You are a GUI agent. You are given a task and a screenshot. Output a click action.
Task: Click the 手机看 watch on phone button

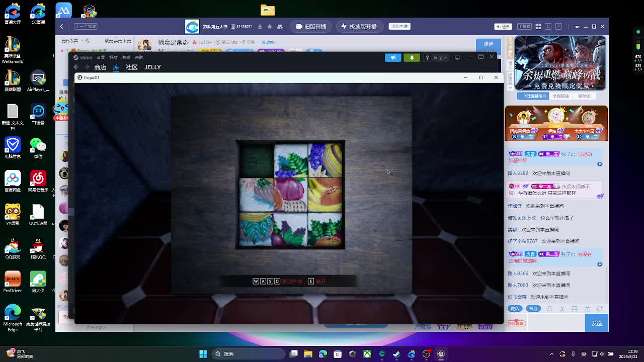(524, 26)
